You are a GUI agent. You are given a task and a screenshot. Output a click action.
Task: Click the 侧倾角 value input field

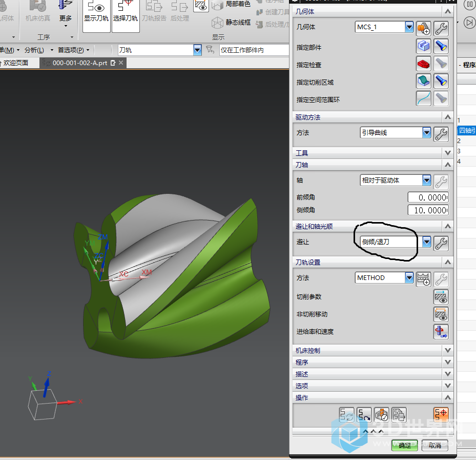coord(428,210)
